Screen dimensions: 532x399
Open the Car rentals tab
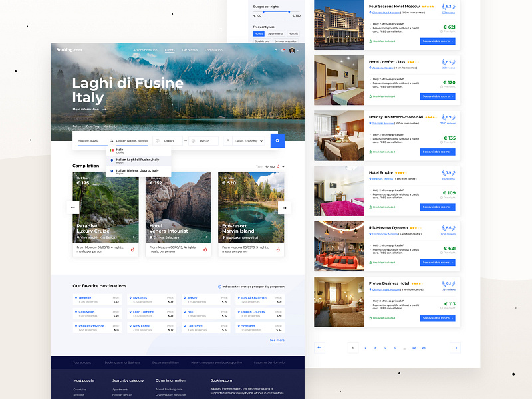(x=191, y=49)
